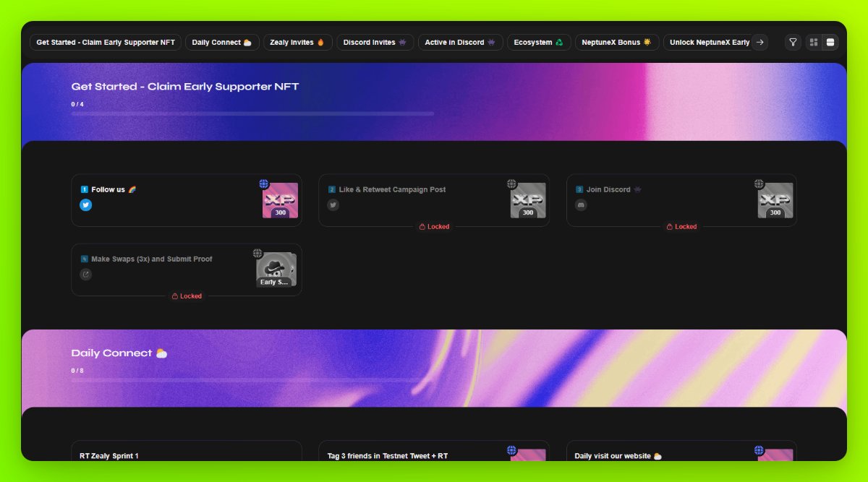
Task: Click the globe icon on Make Swaps card
Action: [x=258, y=254]
